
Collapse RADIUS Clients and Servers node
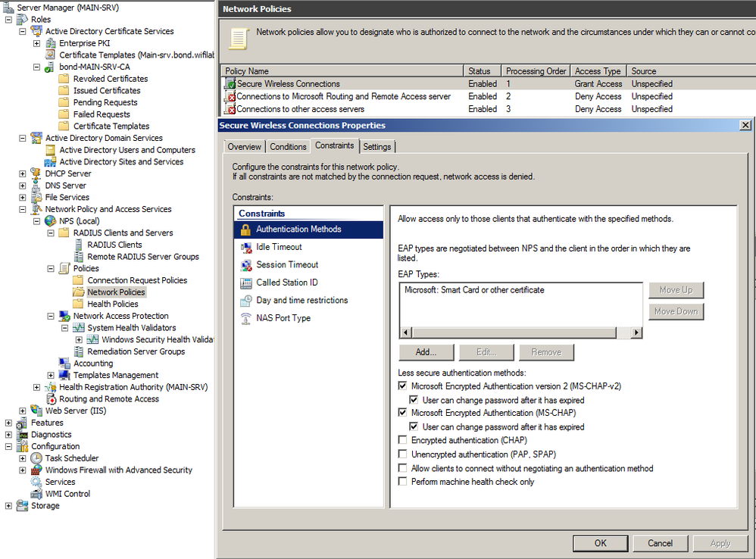point(51,233)
